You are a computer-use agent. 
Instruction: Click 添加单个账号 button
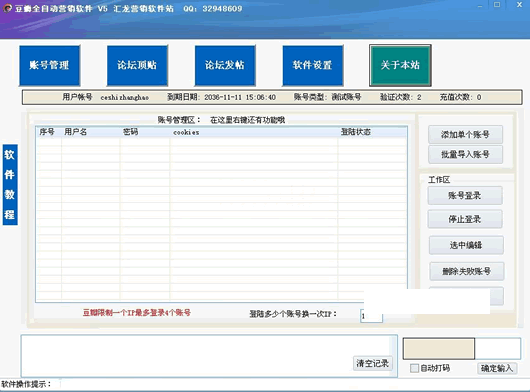(465, 134)
